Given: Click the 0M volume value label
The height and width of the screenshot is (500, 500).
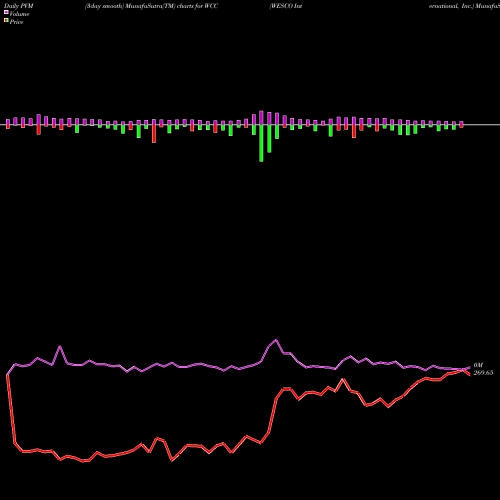Looking at the screenshot, I should [x=478, y=365].
